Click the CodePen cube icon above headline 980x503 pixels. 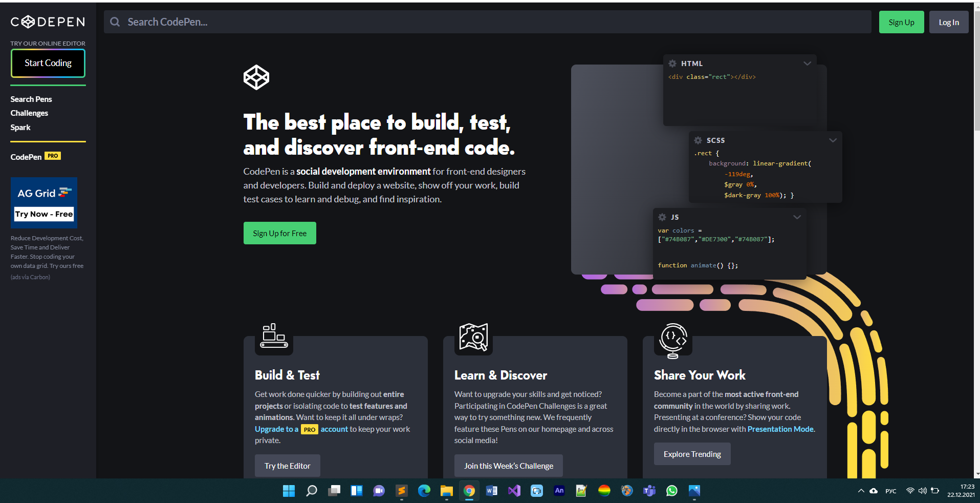(256, 77)
